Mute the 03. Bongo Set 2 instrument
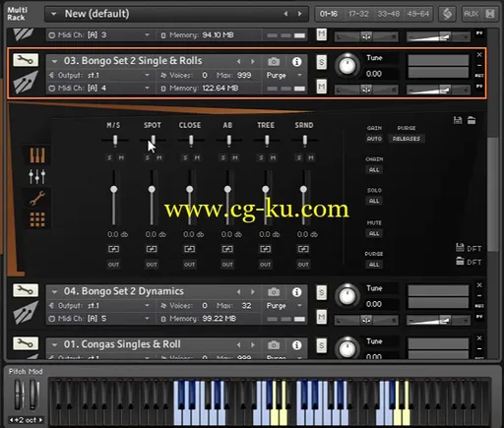Image resolution: width=504 pixels, height=428 pixels. [322, 87]
